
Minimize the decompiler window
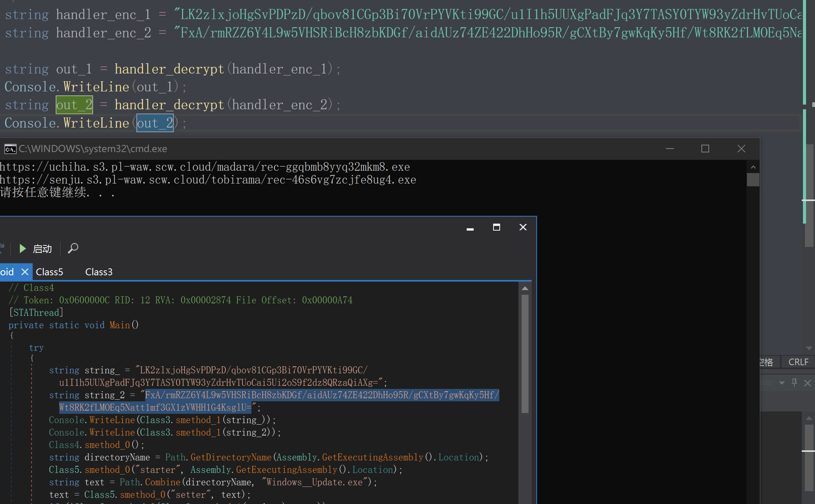coord(470,229)
